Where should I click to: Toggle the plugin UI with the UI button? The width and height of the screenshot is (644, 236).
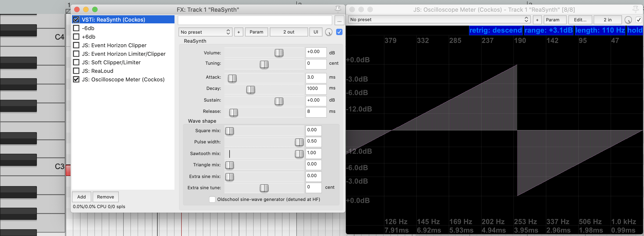coord(316,32)
